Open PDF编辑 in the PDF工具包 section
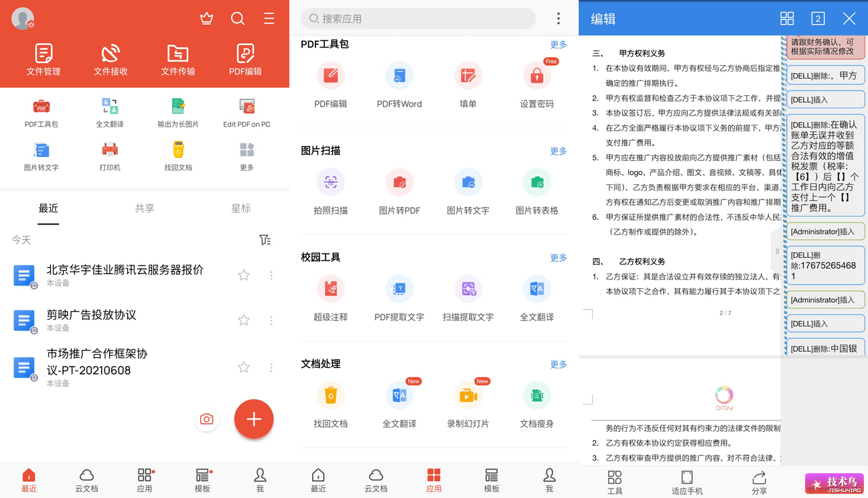868x498 pixels. point(331,85)
